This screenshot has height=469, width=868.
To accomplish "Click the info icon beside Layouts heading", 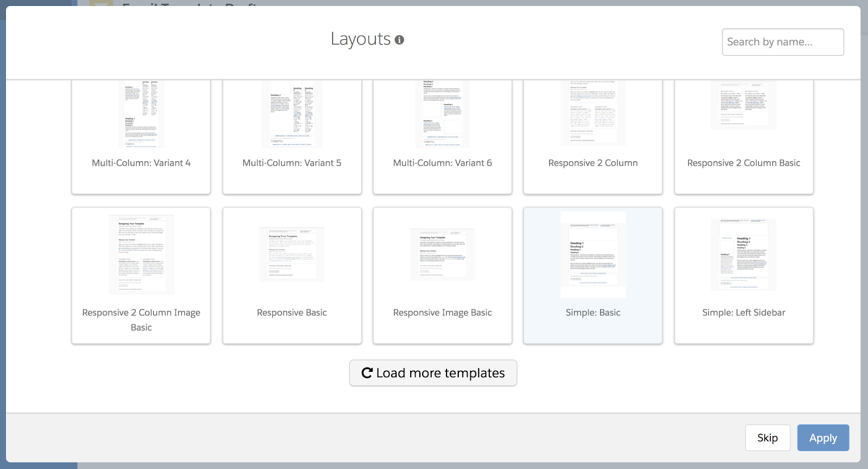I will coord(399,40).
